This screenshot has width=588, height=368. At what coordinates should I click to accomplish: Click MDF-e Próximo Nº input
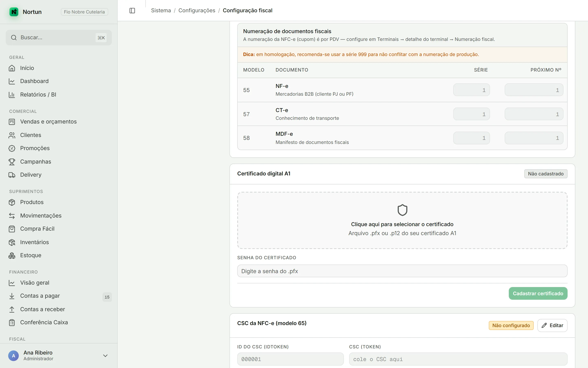click(534, 138)
